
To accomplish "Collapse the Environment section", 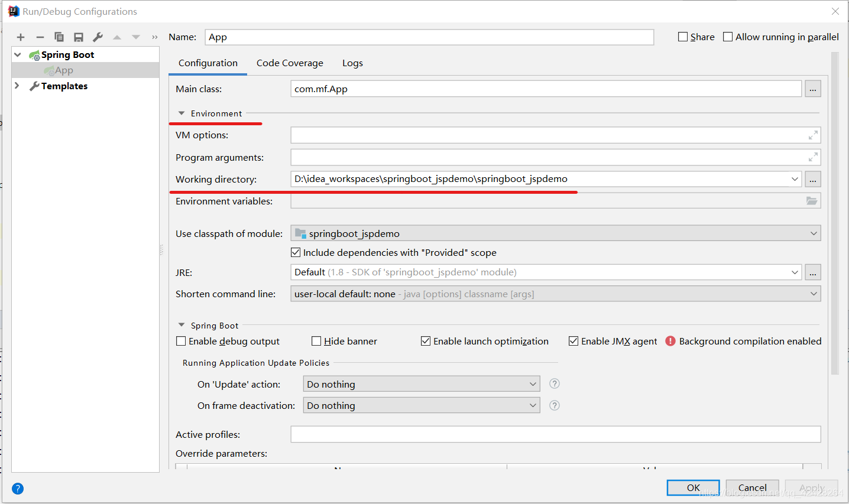I will (x=182, y=113).
